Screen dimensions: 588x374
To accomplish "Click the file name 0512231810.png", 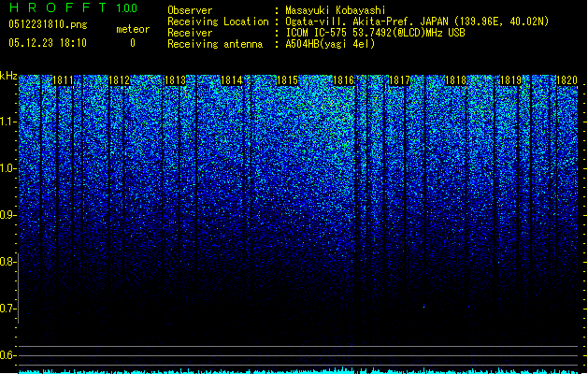I will click(x=48, y=24).
